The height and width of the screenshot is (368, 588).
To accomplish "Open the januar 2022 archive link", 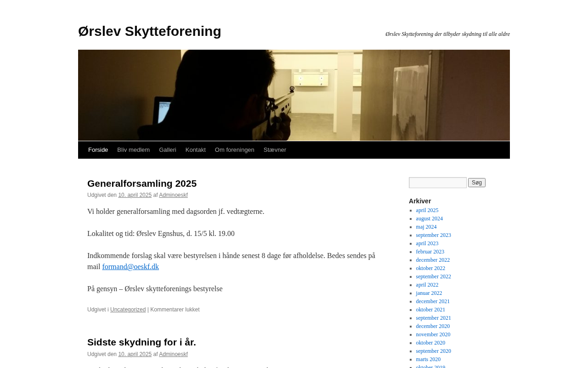I will [x=429, y=293].
